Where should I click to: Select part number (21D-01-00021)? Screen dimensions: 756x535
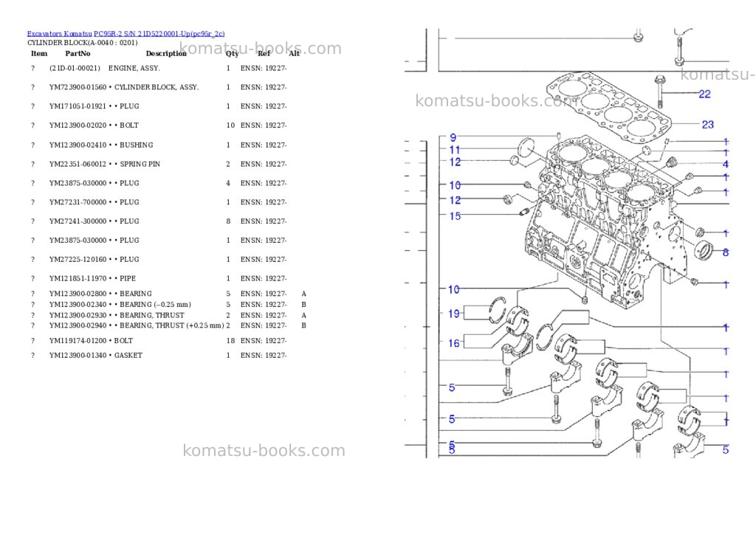[75, 69]
